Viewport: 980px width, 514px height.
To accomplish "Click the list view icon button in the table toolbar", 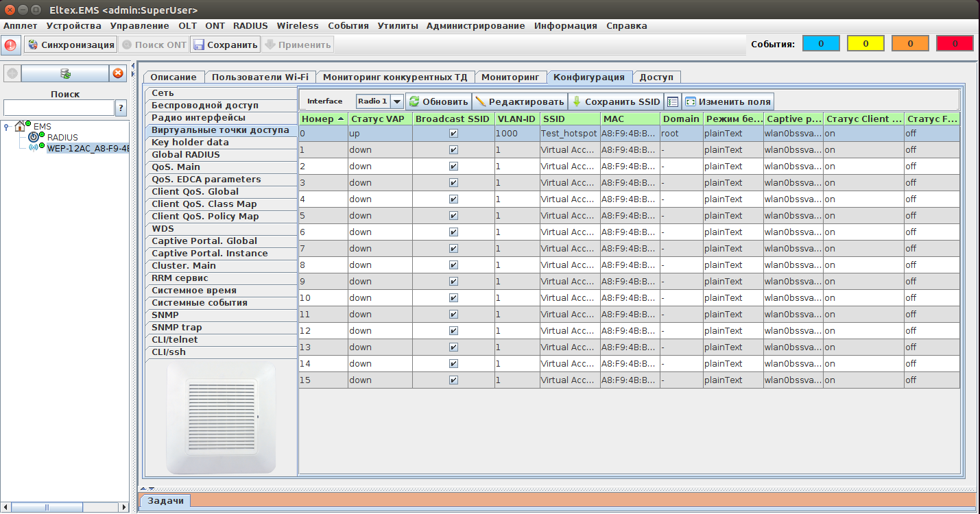I will point(673,101).
